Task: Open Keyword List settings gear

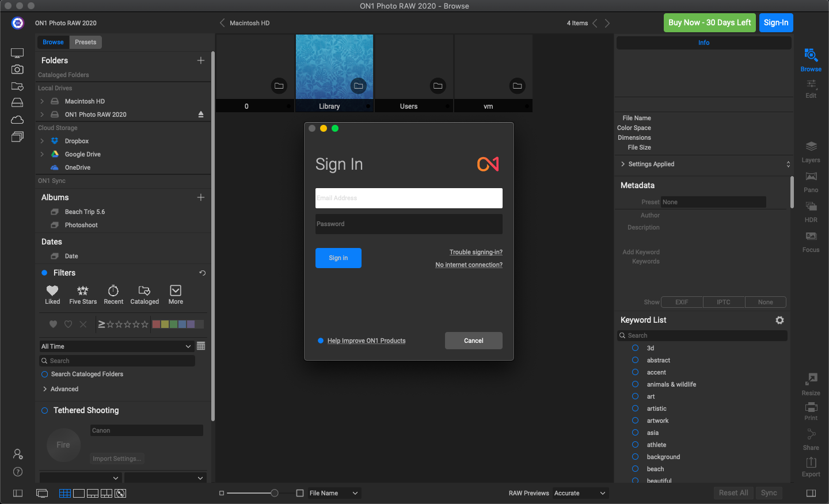Action: pos(779,320)
